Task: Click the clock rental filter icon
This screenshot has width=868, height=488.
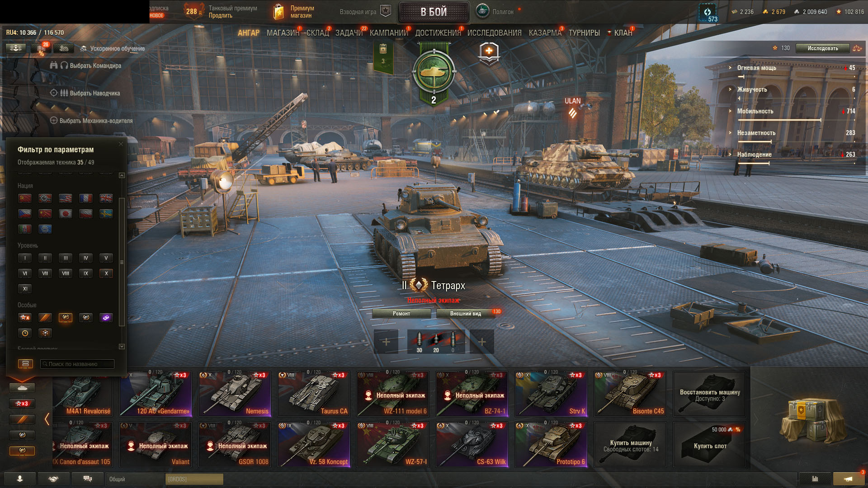Action: point(25,333)
